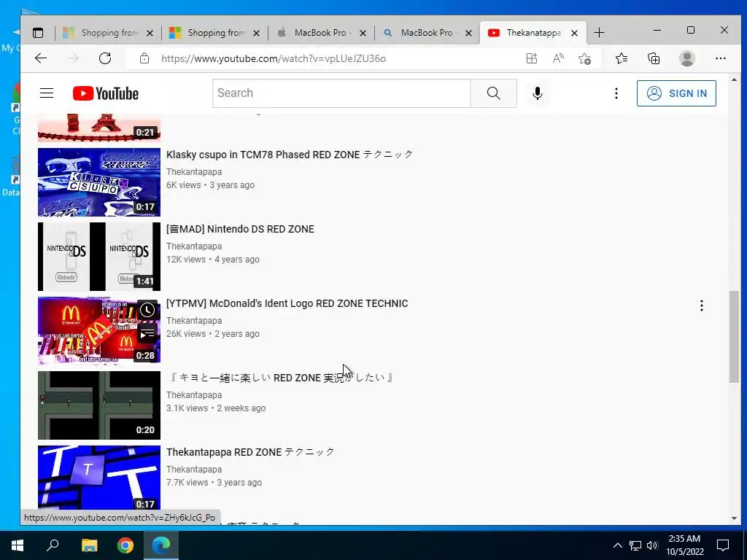Open taskbar search

pos(53,545)
